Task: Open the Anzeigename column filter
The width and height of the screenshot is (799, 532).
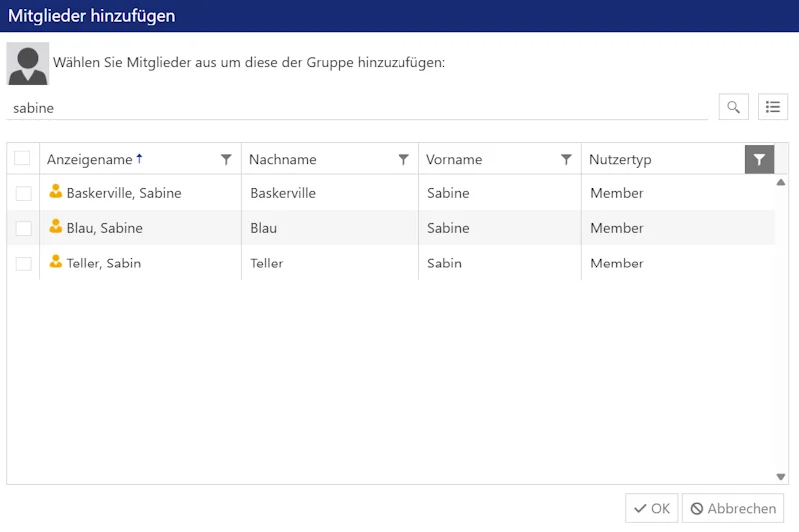Action: click(x=226, y=160)
